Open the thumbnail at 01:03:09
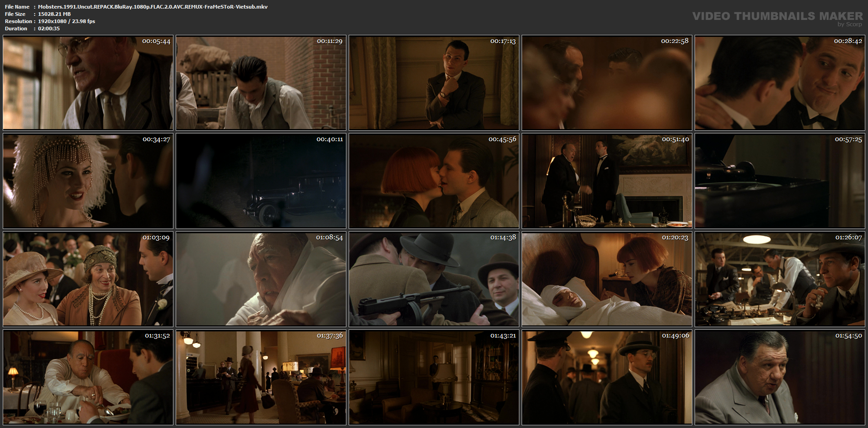This screenshot has height=428, width=868. coord(88,279)
